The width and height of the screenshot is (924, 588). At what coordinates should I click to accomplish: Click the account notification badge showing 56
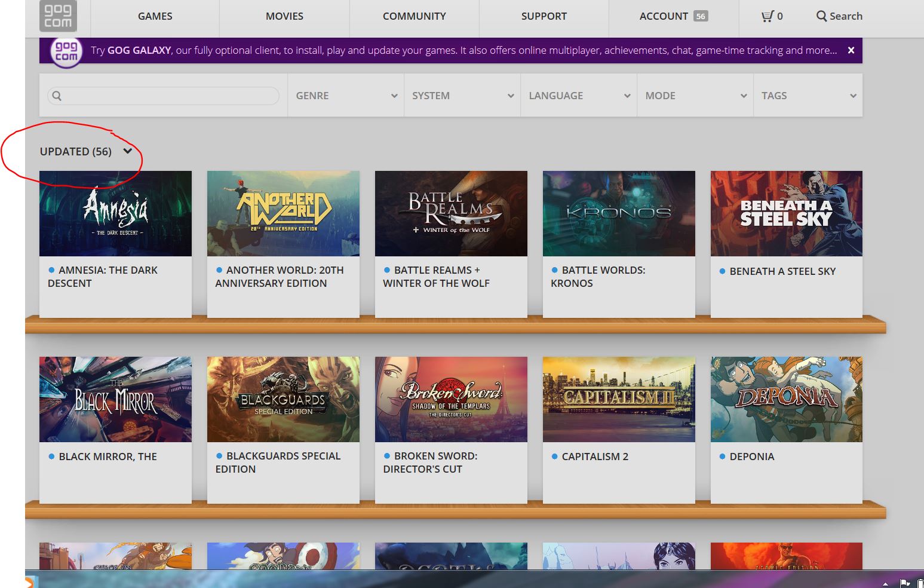pyautogui.click(x=701, y=16)
